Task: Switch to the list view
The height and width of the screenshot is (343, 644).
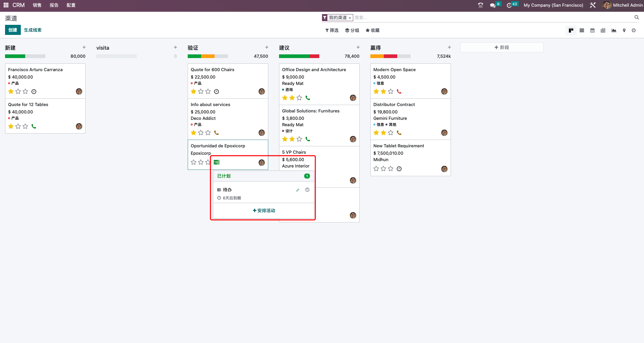Action: click(582, 30)
